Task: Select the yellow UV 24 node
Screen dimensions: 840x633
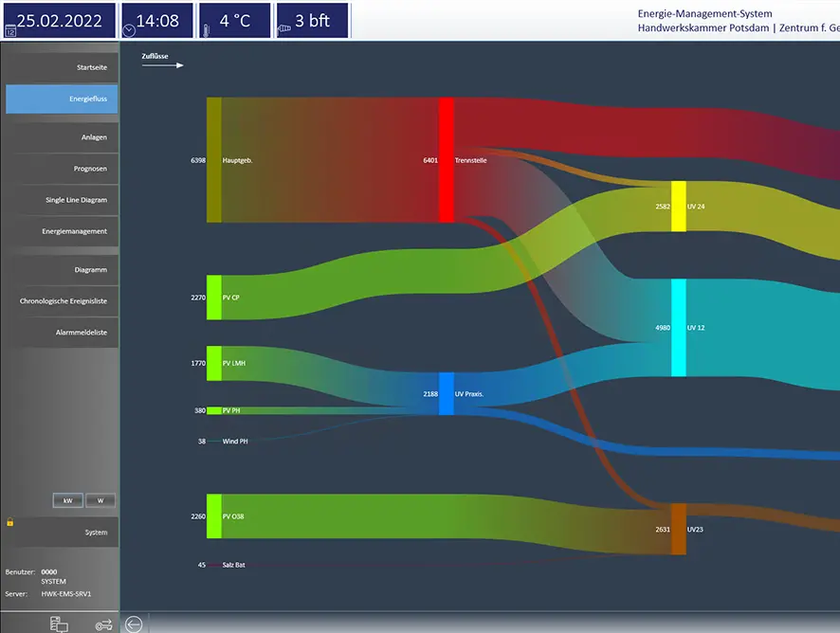Action: 679,207
